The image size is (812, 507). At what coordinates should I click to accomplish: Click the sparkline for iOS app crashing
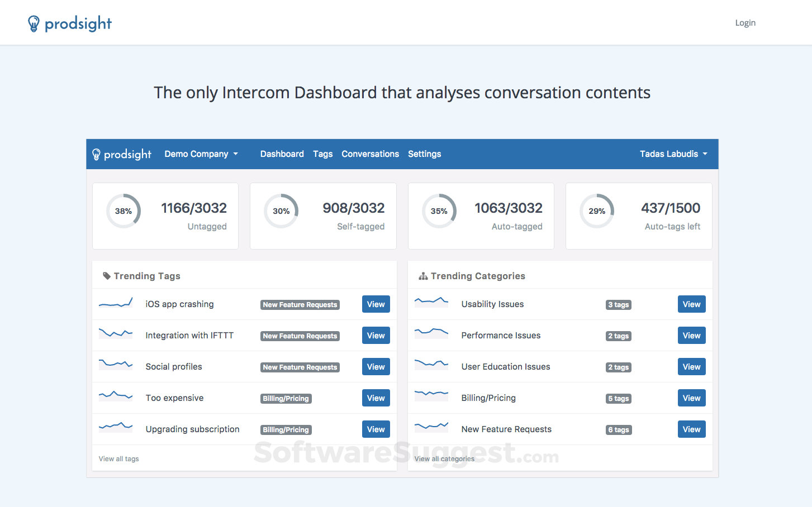coord(116,303)
